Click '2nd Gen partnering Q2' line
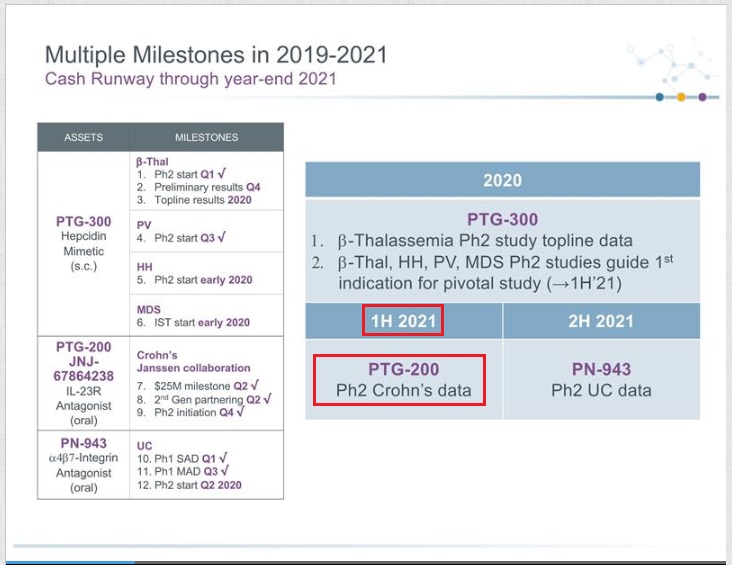This screenshot has width=734, height=565. click(204, 399)
